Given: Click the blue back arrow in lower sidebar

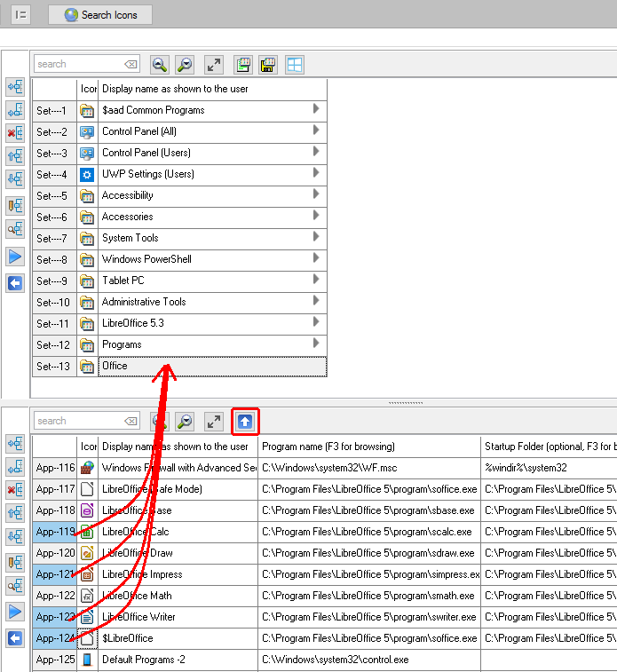Looking at the screenshot, I should pyautogui.click(x=15, y=638).
